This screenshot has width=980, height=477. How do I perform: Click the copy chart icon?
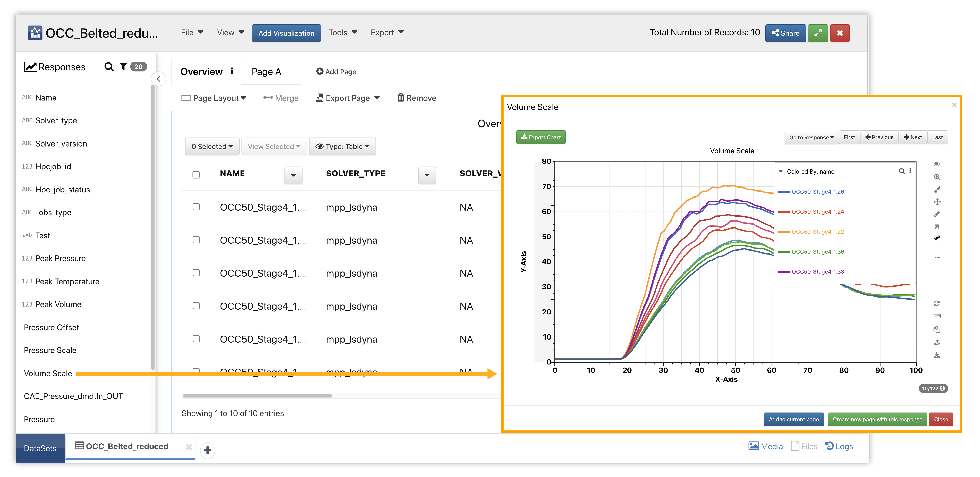(x=937, y=330)
